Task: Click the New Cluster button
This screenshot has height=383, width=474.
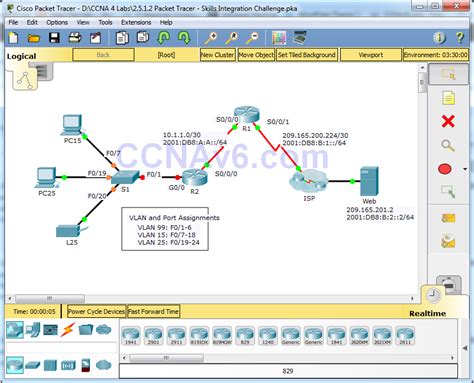Action: [217, 55]
